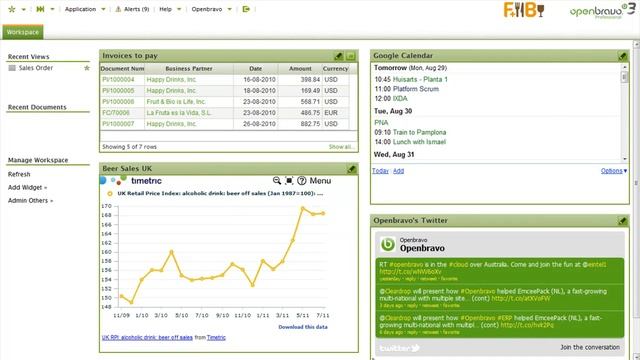The image size is (640, 360).
Task: Open invoice PI/1000007
Action: (x=118, y=124)
